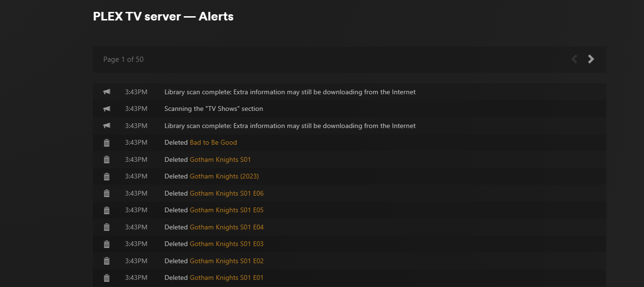Go to the next alerts page
This screenshot has width=644, height=287.
point(591,59)
